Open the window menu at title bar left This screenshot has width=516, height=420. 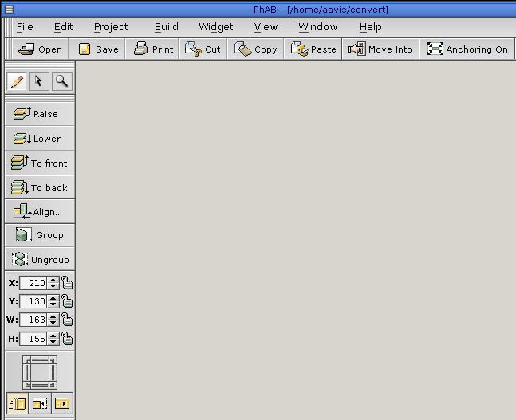(x=9, y=10)
